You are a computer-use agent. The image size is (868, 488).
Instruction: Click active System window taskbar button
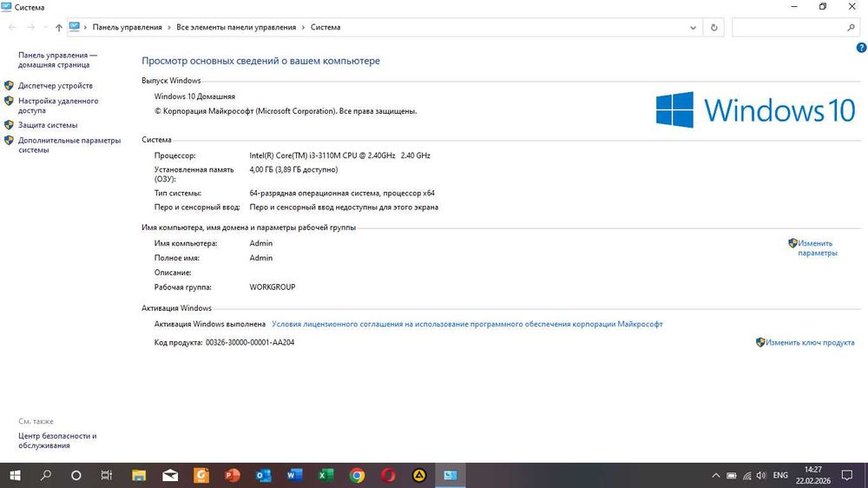point(450,475)
